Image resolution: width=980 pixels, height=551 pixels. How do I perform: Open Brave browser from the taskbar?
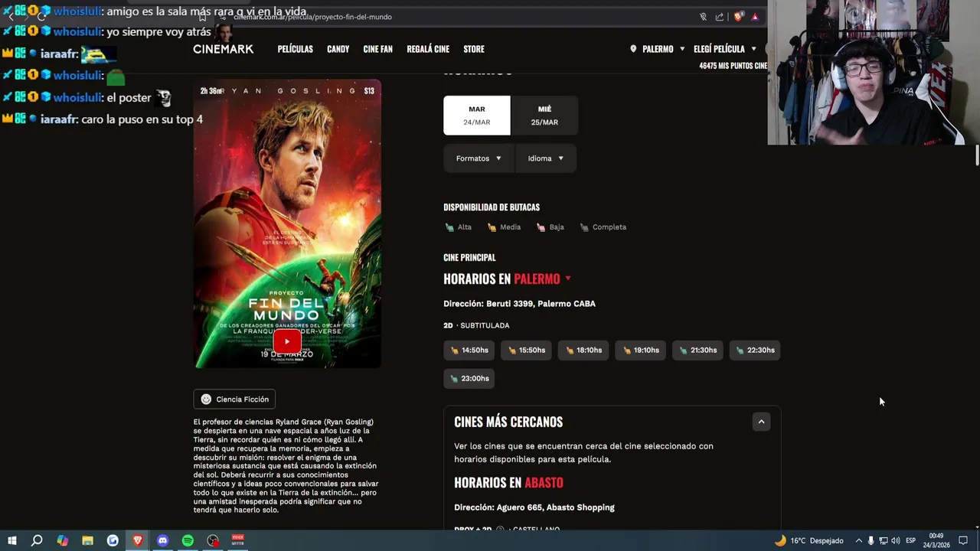click(138, 540)
